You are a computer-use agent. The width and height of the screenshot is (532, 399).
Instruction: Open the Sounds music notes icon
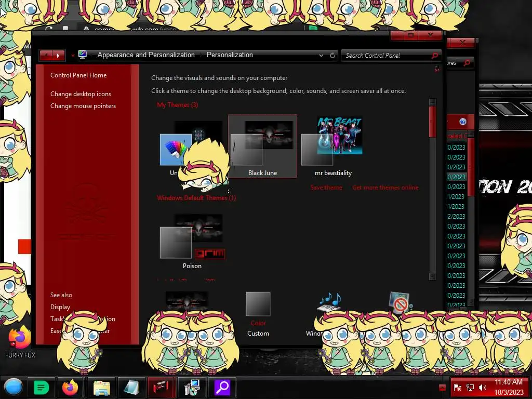coord(329,301)
